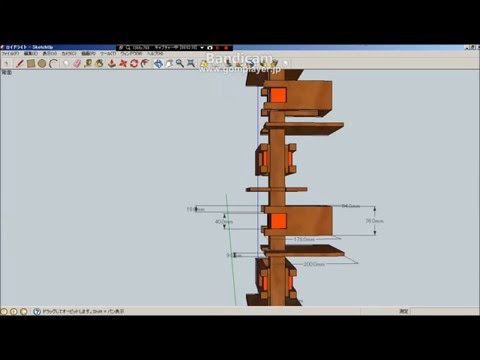The image size is (480, 360).
Task: Select the Pan hand tool
Action: click(169, 63)
